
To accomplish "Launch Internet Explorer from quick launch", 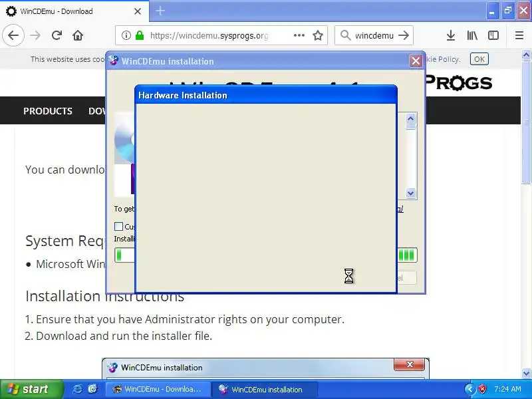I will 77,389.
